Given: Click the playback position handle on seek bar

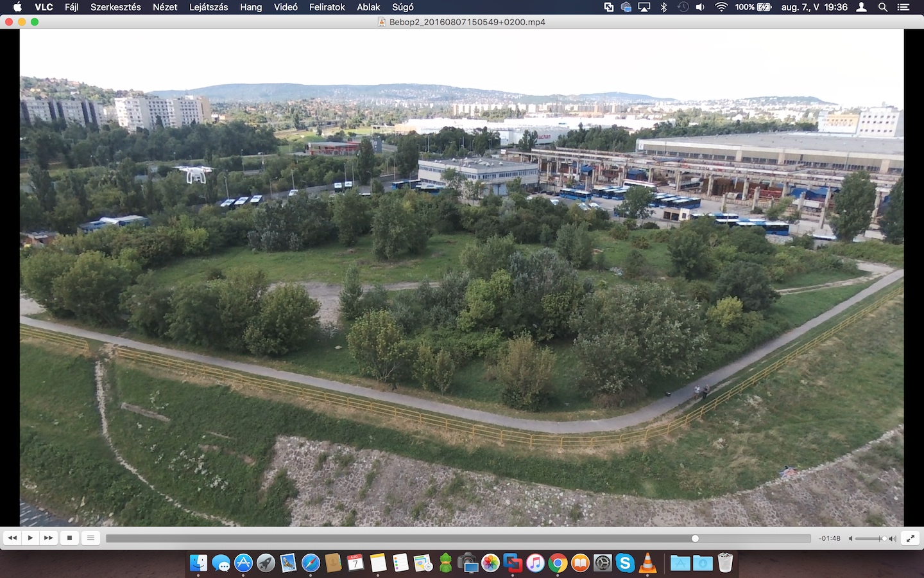Looking at the screenshot, I should pos(695,538).
